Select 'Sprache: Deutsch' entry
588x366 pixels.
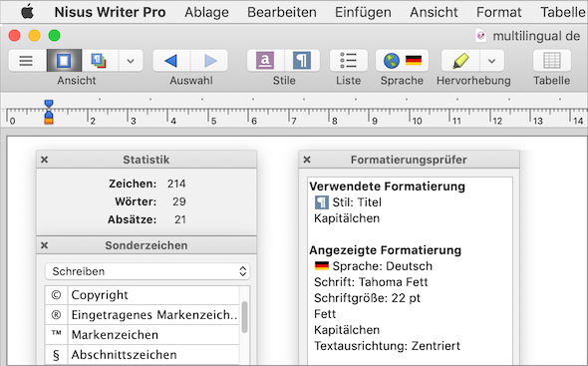click(382, 266)
